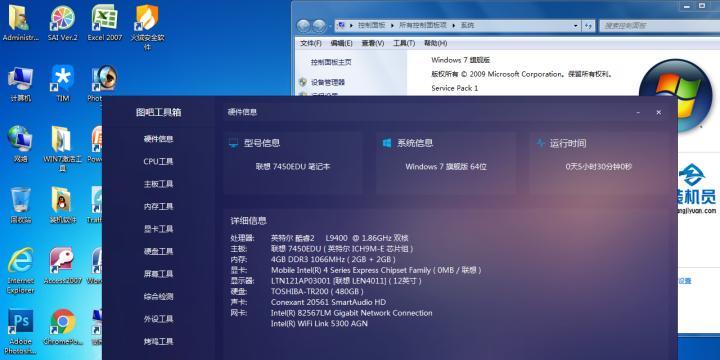Open the WIN7激活工具 folder icon
This screenshot has height=360, width=720.
pos(63,148)
